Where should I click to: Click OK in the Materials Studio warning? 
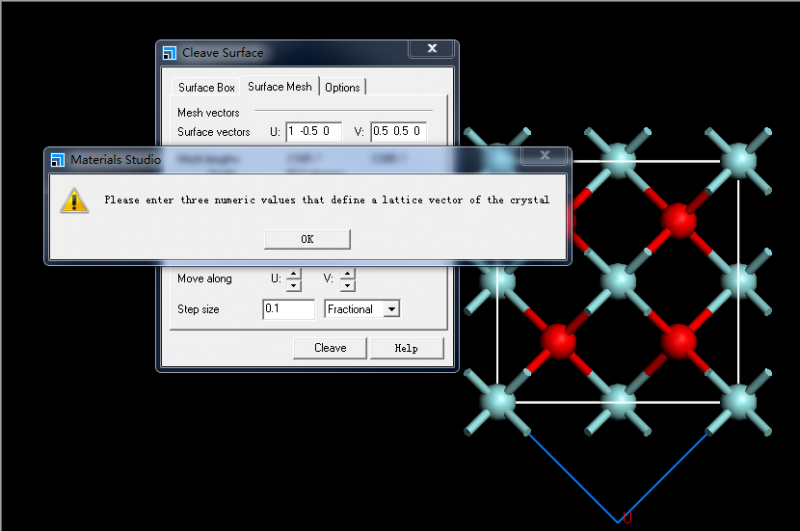307,239
